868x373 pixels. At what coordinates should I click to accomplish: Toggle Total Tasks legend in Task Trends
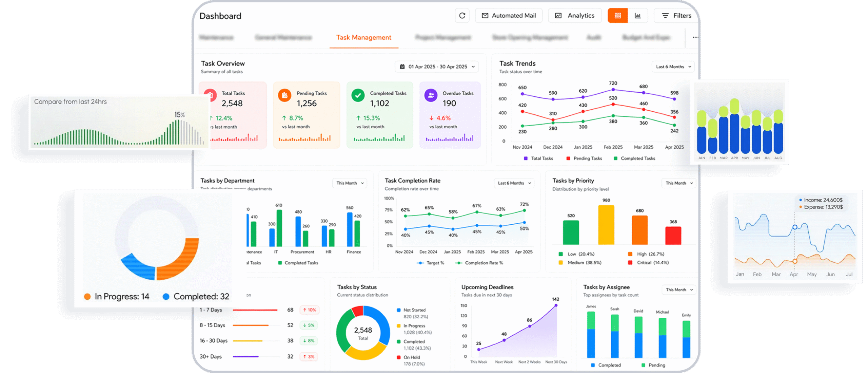point(538,158)
